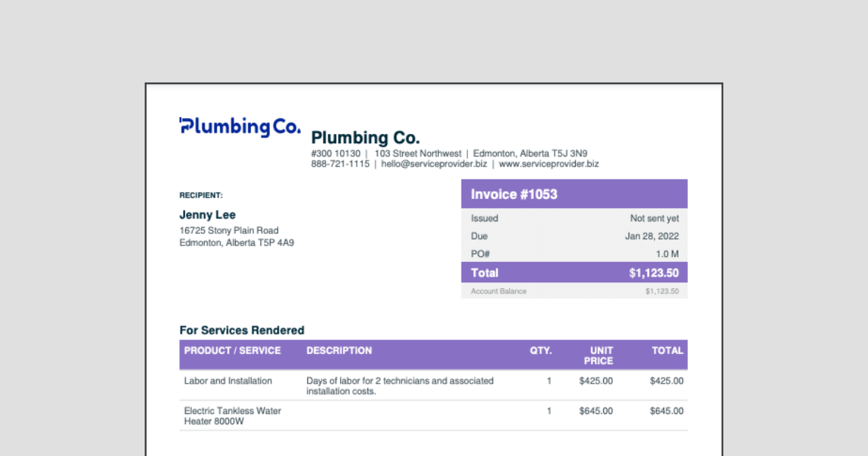
Task: Click the address '#300 10130'
Action: click(336, 153)
